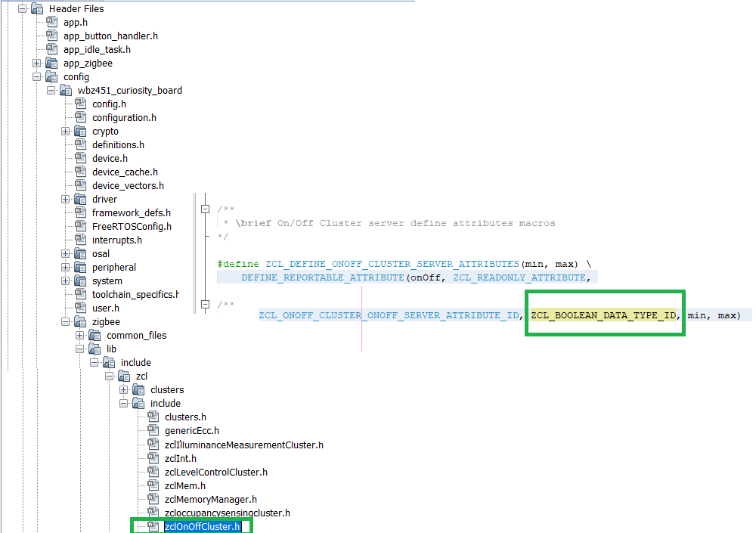The image size is (756, 533).
Task: Select zclIlluminanceMeasurementCluster.h in tree
Action: 243,445
